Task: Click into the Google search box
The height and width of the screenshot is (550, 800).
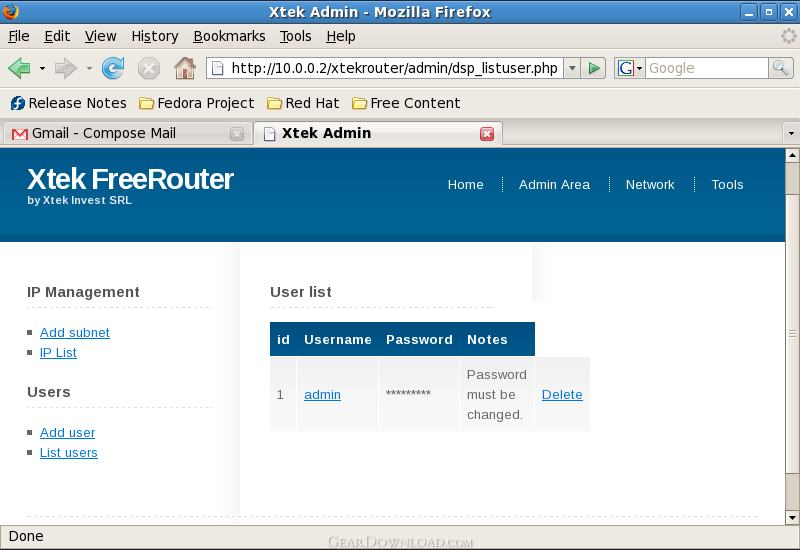Action: 707,68
